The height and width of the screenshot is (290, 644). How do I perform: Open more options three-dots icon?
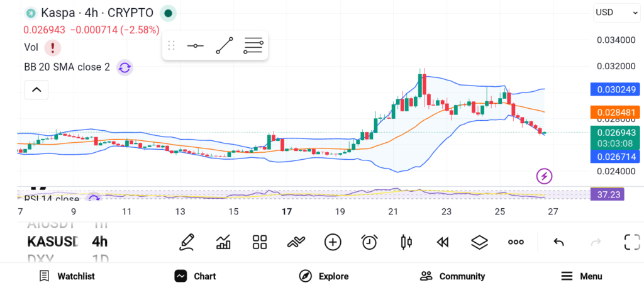[516, 242]
